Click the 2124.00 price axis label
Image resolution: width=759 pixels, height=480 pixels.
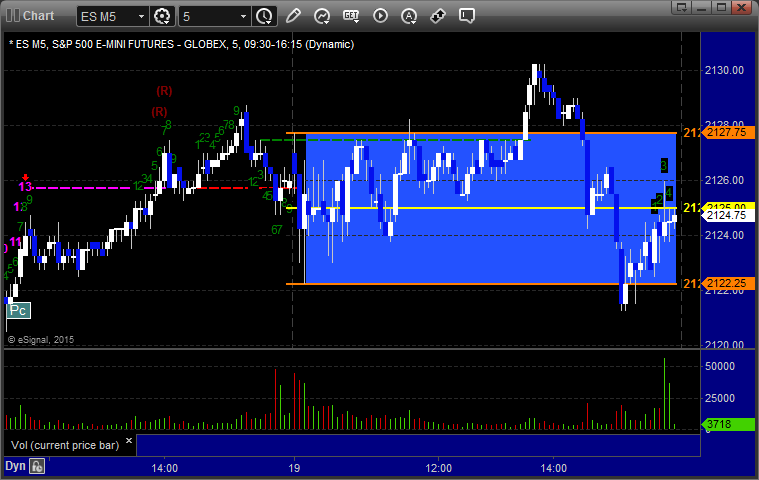click(x=724, y=235)
